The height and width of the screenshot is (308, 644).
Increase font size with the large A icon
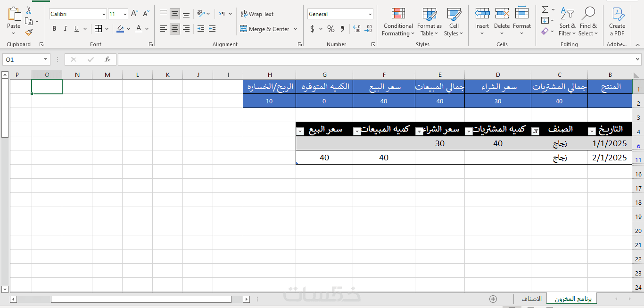[x=135, y=14]
